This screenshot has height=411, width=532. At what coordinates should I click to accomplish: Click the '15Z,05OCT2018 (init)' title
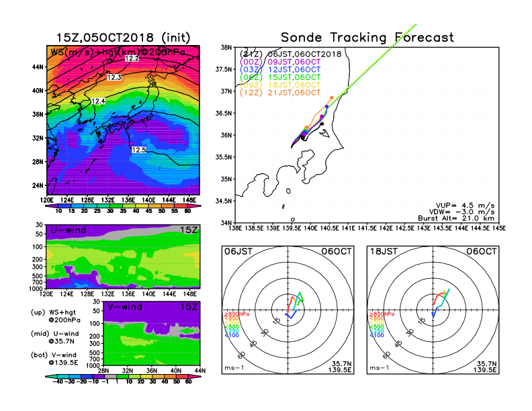123,38
